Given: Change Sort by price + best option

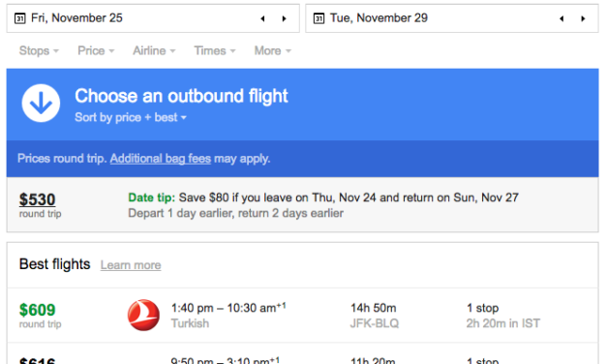Looking at the screenshot, I should (x=131, y=117).
